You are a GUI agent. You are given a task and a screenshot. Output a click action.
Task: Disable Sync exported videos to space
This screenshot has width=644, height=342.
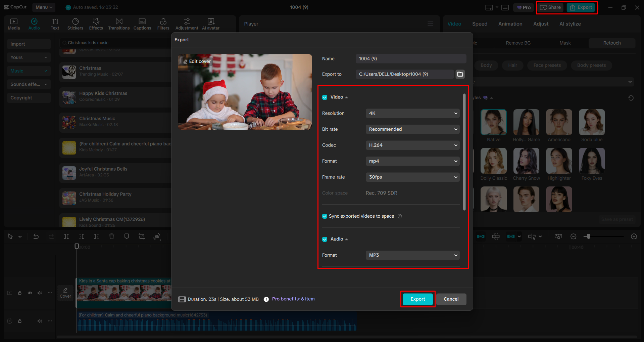point(325,216)
